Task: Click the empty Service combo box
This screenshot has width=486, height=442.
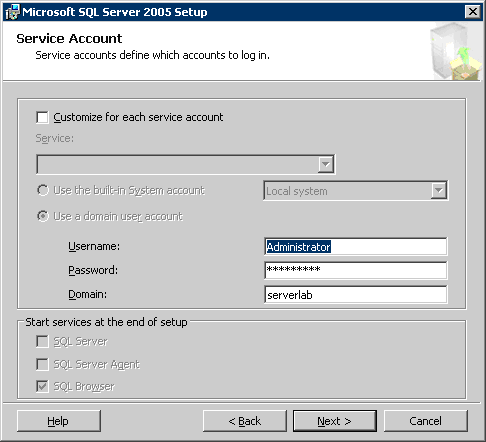Action: (x=186, y=164)
